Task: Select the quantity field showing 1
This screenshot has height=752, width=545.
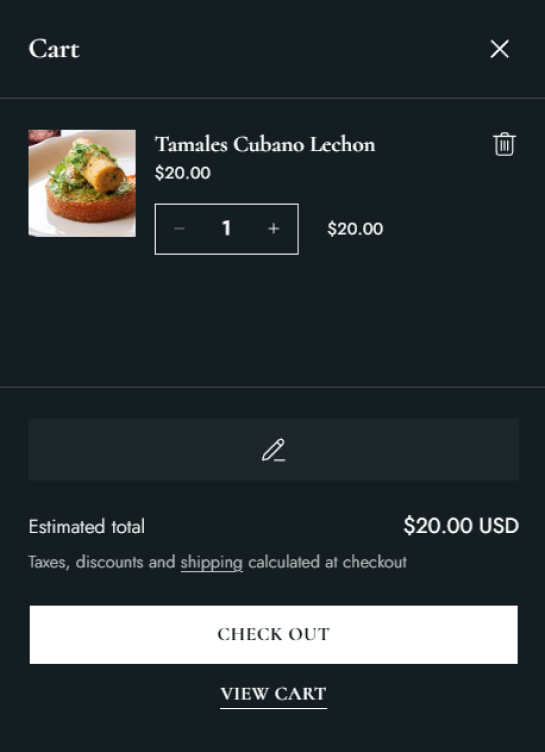Action: pyautogui.click(x=226, y=229)
